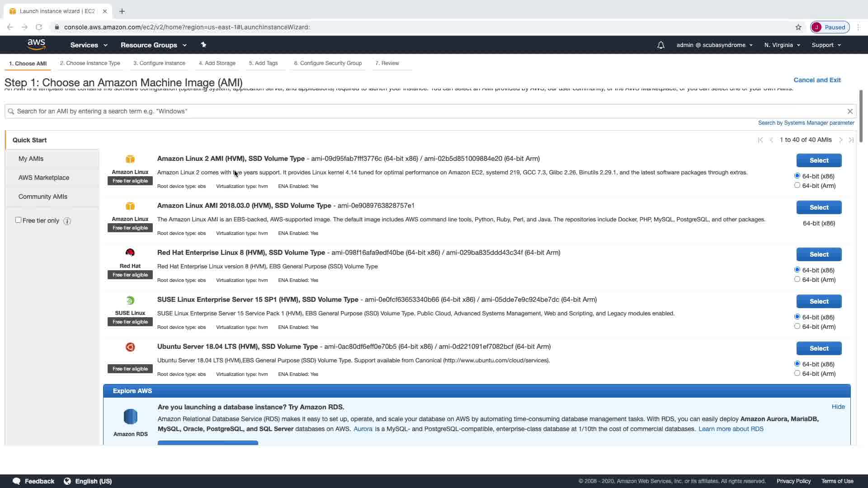Open the N. Virginia region dropdown

[x=782, y=45]
